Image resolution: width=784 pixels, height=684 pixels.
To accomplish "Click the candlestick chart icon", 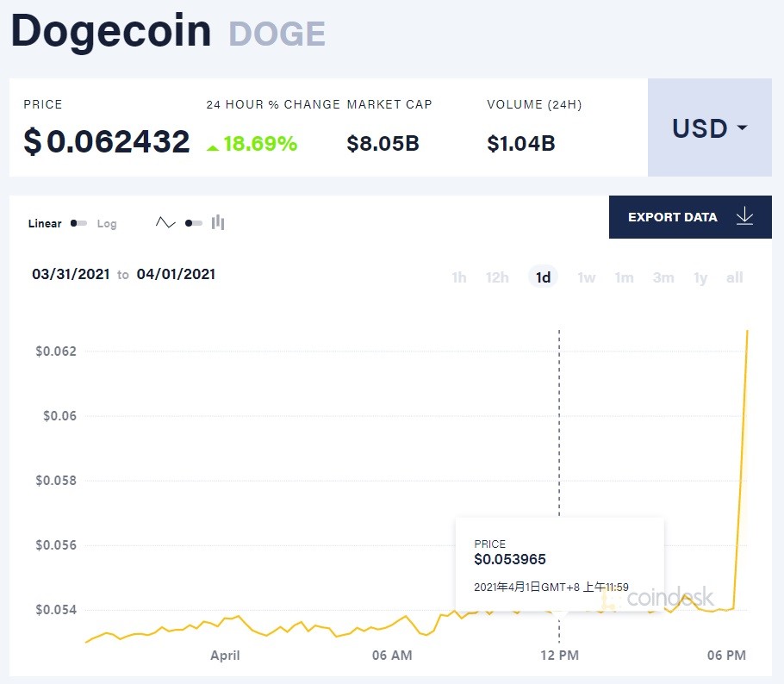I will [x=218, y=222].
